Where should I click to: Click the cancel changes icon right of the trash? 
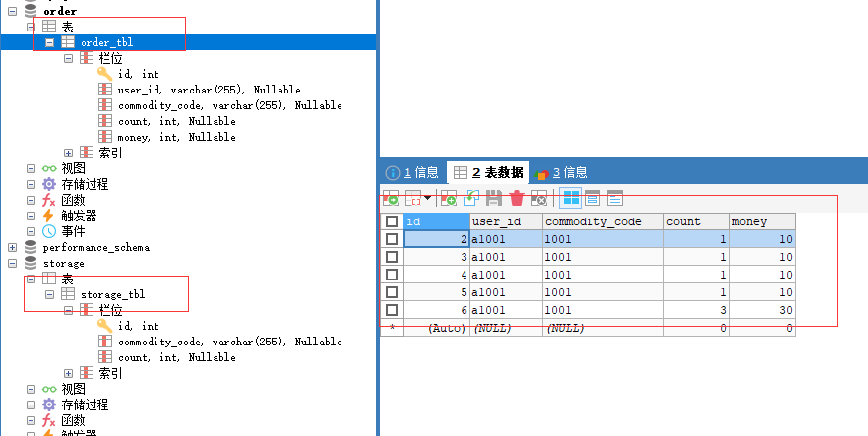pyautogui.click(x=538, y=198)
